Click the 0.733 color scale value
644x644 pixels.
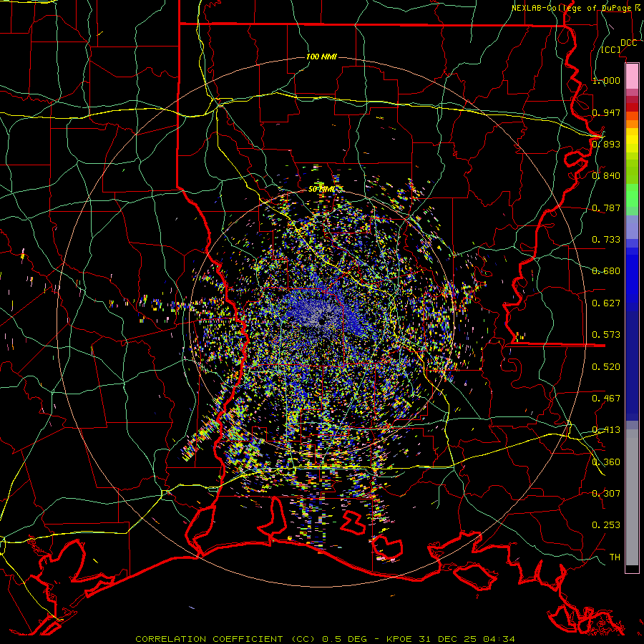pyautogui.click(x=606, y=239)
